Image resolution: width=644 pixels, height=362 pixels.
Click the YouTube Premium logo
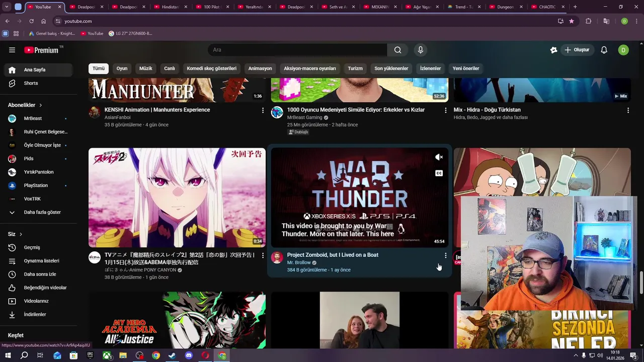click(x=41, y=50)
